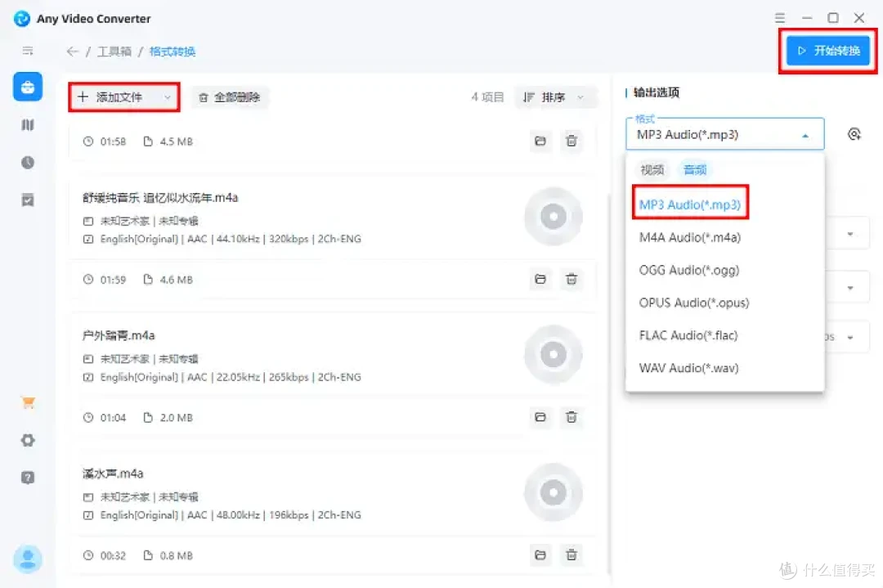This screenshot has height=588, width=883.
Task: Open the help question mark icon
Action: (28, 478)
